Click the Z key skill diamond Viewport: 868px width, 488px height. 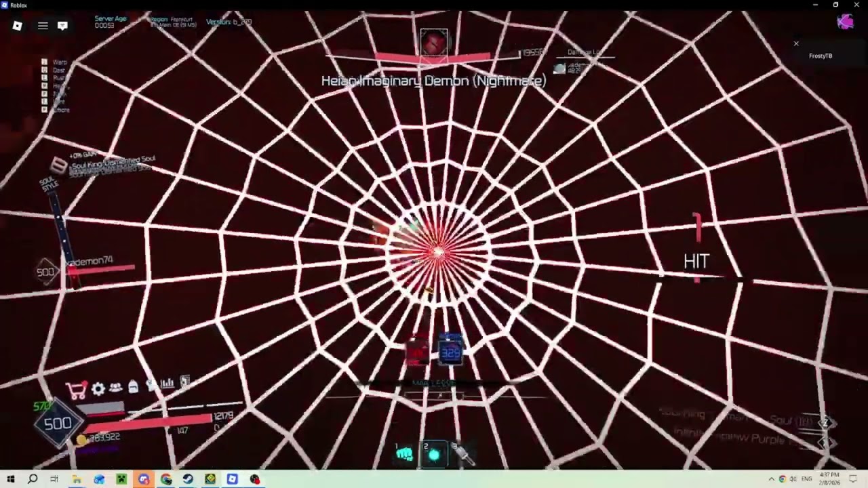point(825,423)
